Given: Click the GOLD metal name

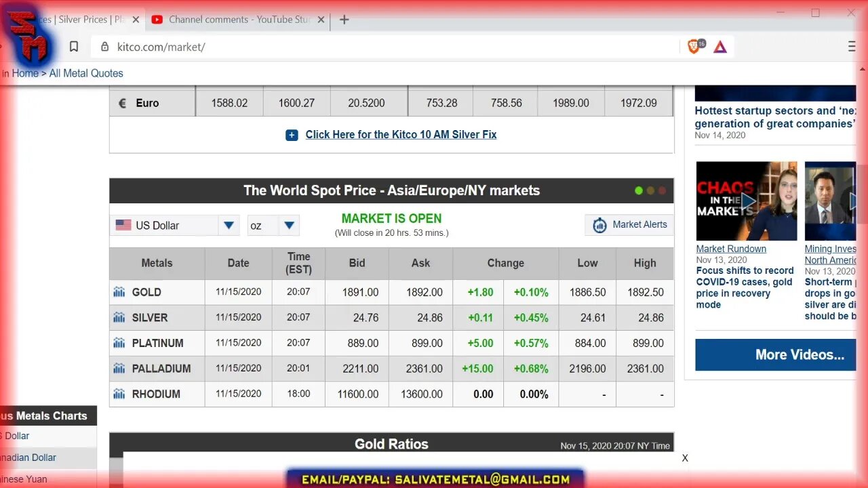Looking at the screenshot, I should 146,292.
